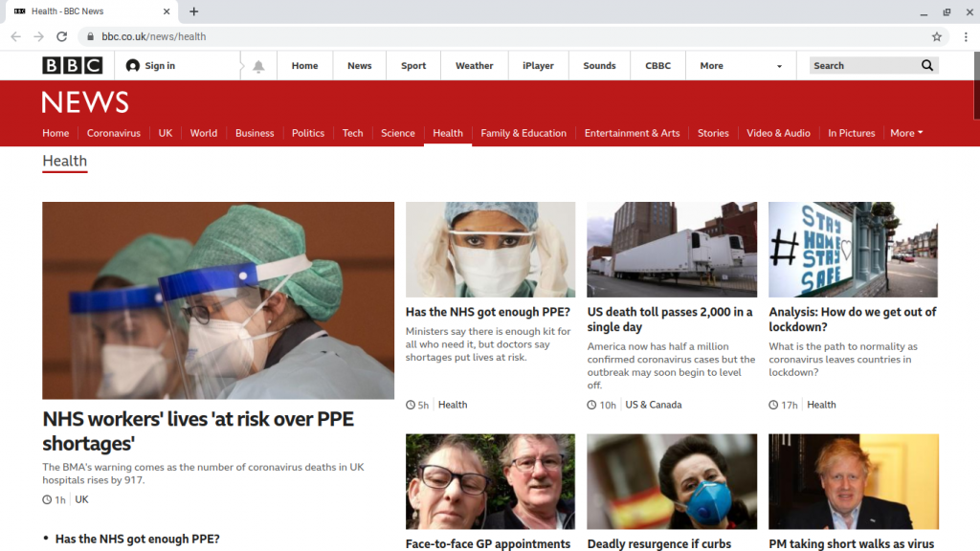Screen dimensions: 980x551
Task: Click the Health page heading
Action: click(65, 161)
